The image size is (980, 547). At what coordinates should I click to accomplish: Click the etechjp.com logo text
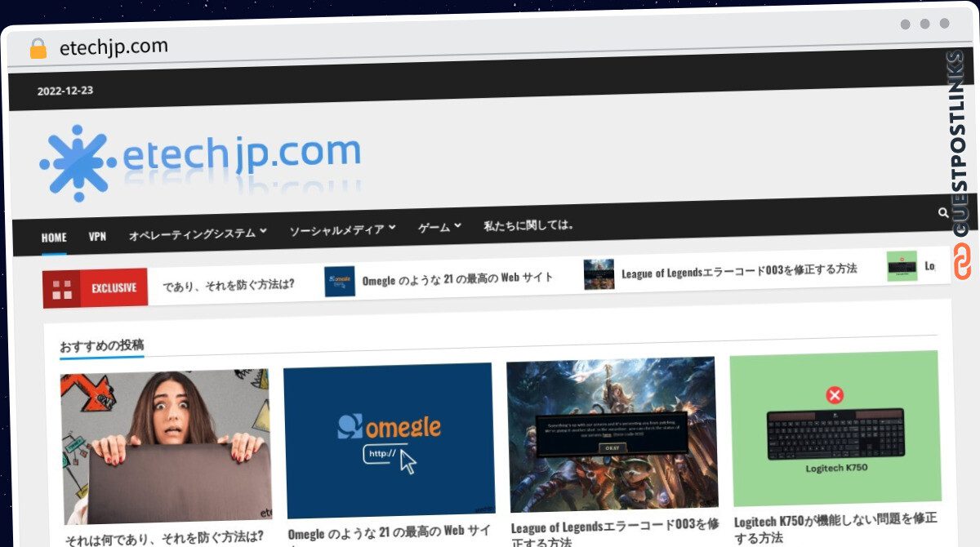(242, 153)
